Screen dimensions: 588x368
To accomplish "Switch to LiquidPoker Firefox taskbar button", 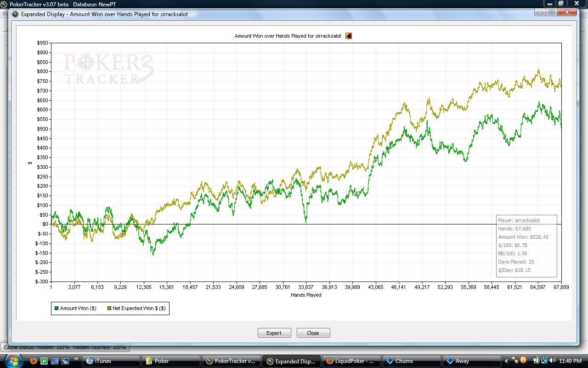I will point(352,361).
